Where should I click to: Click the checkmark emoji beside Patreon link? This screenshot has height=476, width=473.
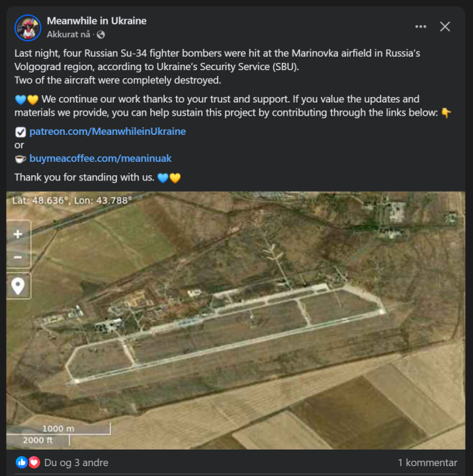click(20, 132)
